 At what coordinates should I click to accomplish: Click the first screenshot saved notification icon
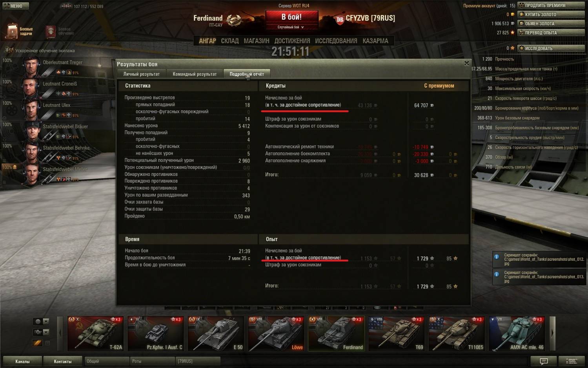497,257
